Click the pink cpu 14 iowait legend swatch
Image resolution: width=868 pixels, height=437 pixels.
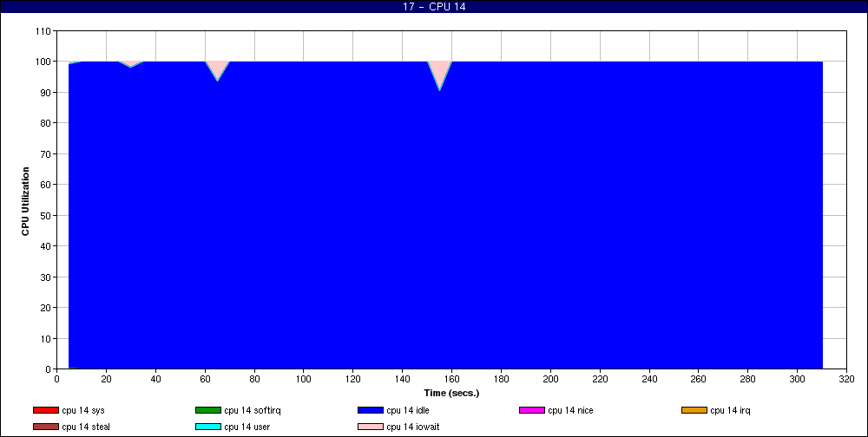pos(371,427)
